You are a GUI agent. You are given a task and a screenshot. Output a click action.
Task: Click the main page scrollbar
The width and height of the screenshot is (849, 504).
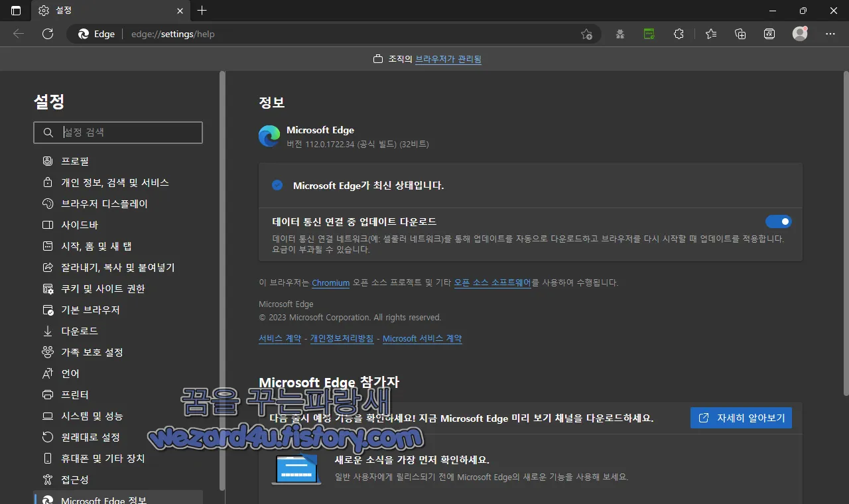(845, 232)
